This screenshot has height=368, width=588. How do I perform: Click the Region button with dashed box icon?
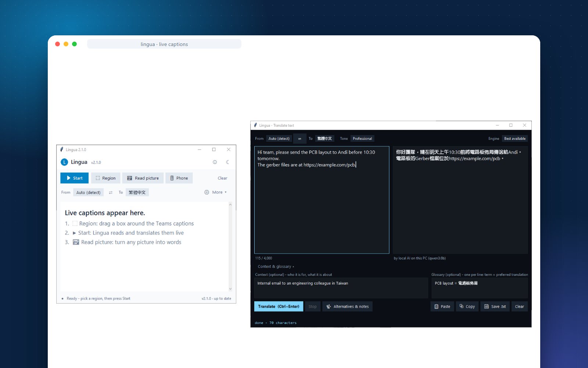point(106,178)
